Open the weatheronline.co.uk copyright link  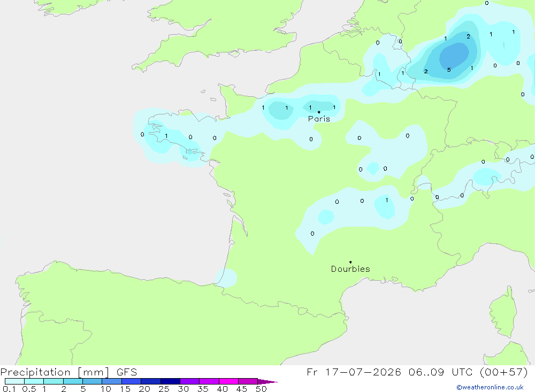pos(490,387)
